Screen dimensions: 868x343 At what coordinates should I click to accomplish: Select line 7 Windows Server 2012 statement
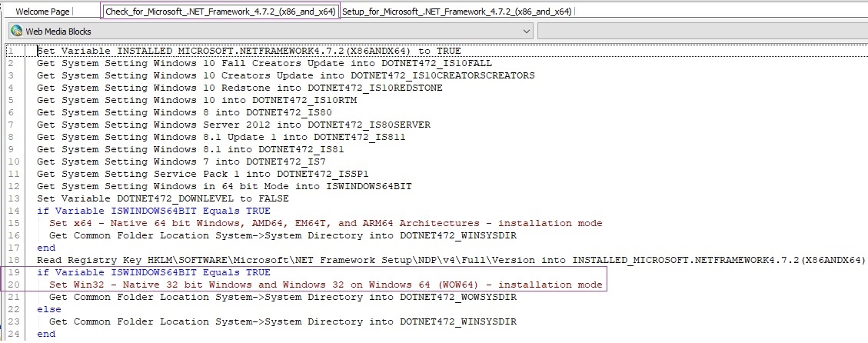233,125
